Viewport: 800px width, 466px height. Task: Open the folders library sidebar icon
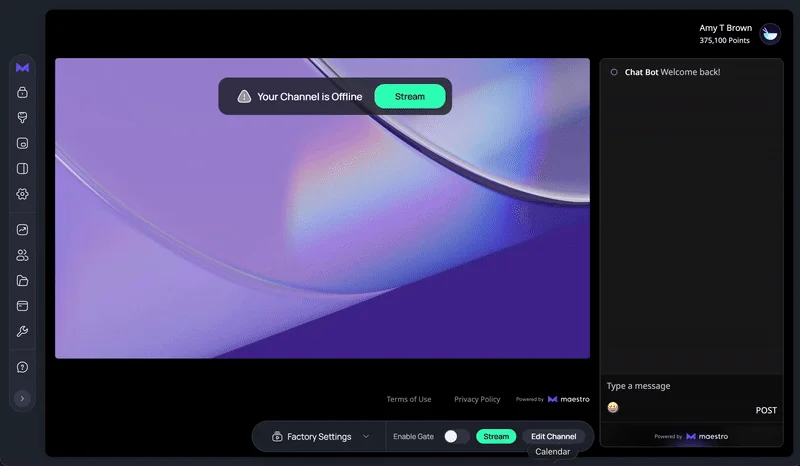(22, 281)
